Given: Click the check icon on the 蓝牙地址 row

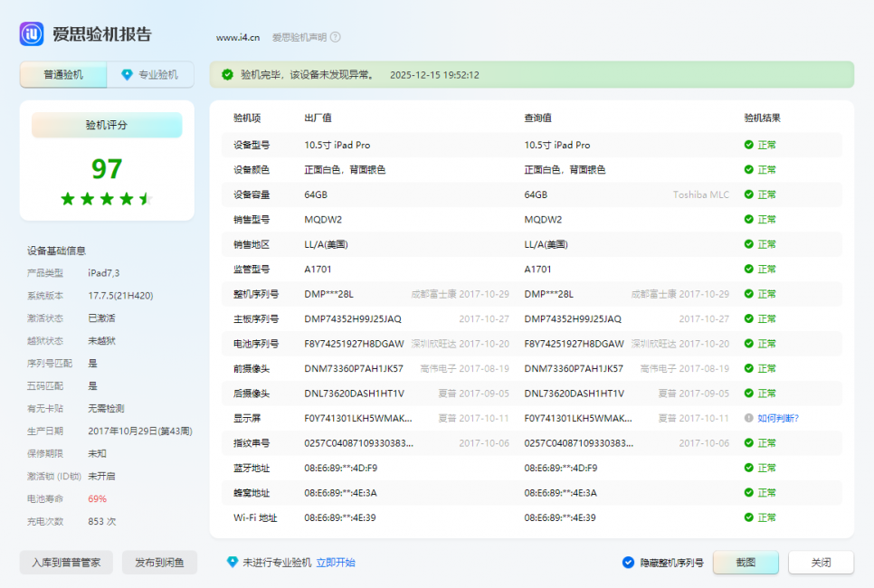Looking at the screenshot, I should 748,468.
